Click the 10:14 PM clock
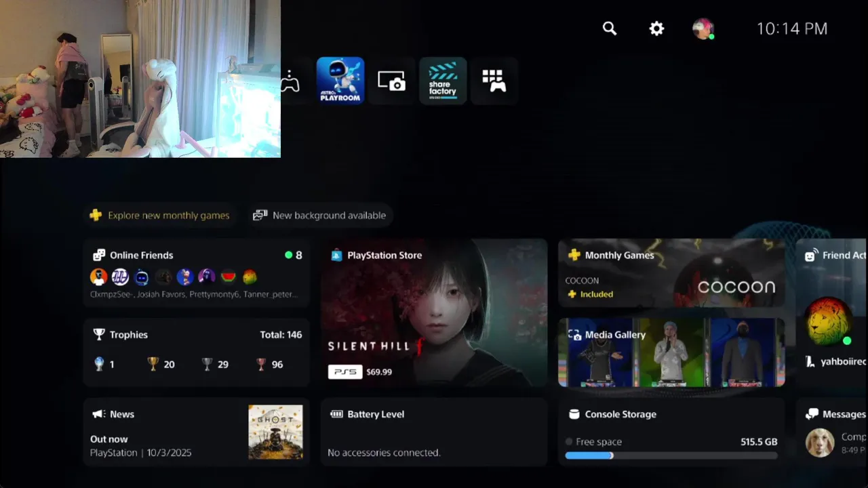This screenshot has height=488, width=868. pos(791,28)
